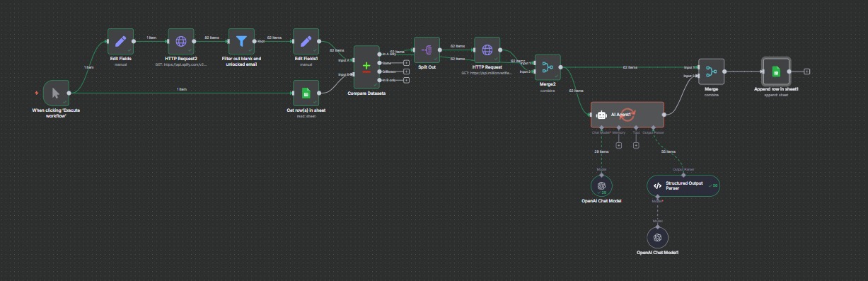Click the red trigger bolt beside the Execute workflow node

click(x=37, y=93)
